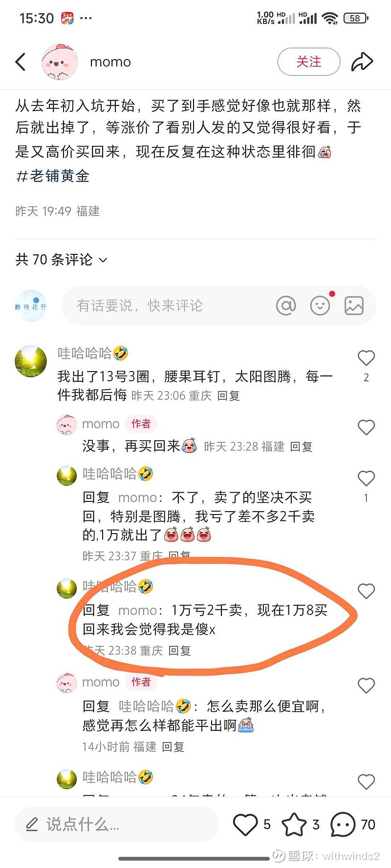Screen dimensions: 391x868
Task: Open the momo username in header
Action: tap(110, 62)
